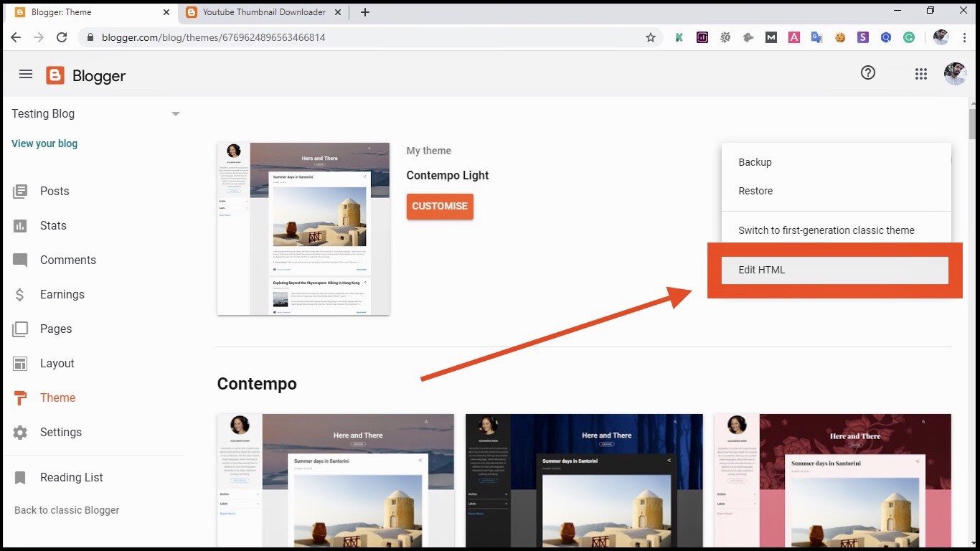Go back using browser back arrow

tap(16, 37)
